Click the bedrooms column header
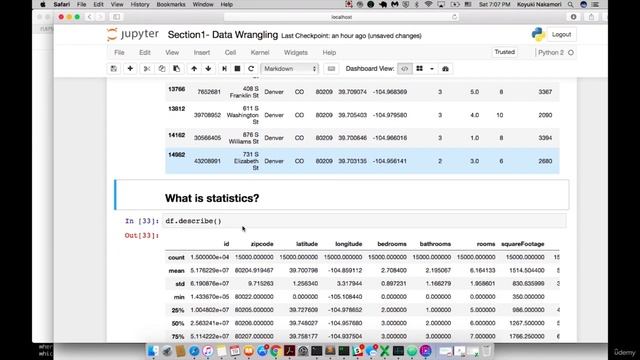This screenshot has width=640, height=360. (392, 244)
